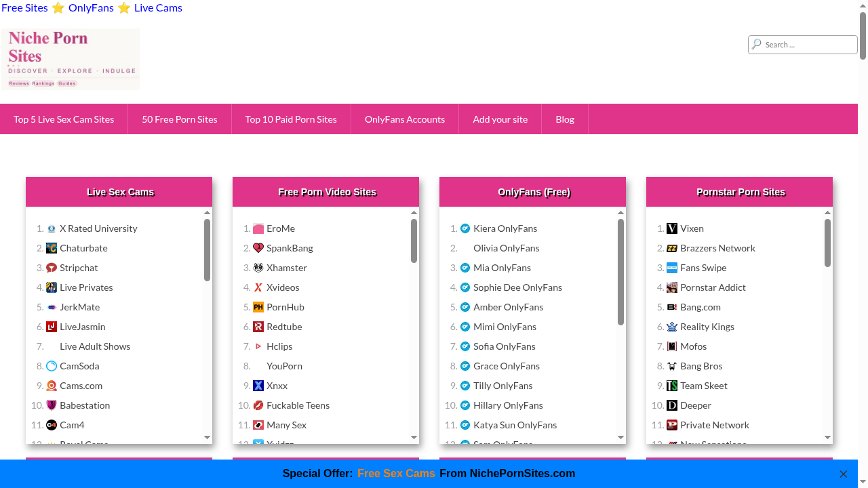This screenshot has width=868, height=488.
Task: Focus the Search text field
Action: 808,45
